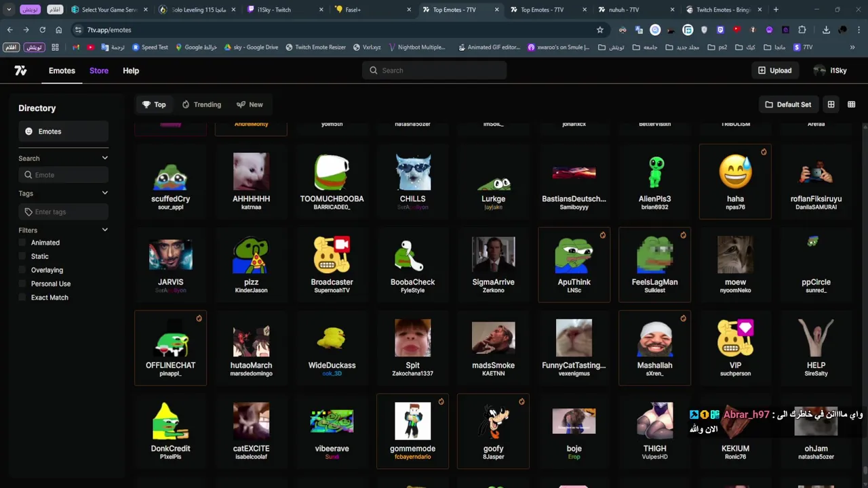Image resolution: width=868 pixels, height=488 pixels.
Task: Open the Animated GIF editor bookmark
Action: [x=489, y=47]
